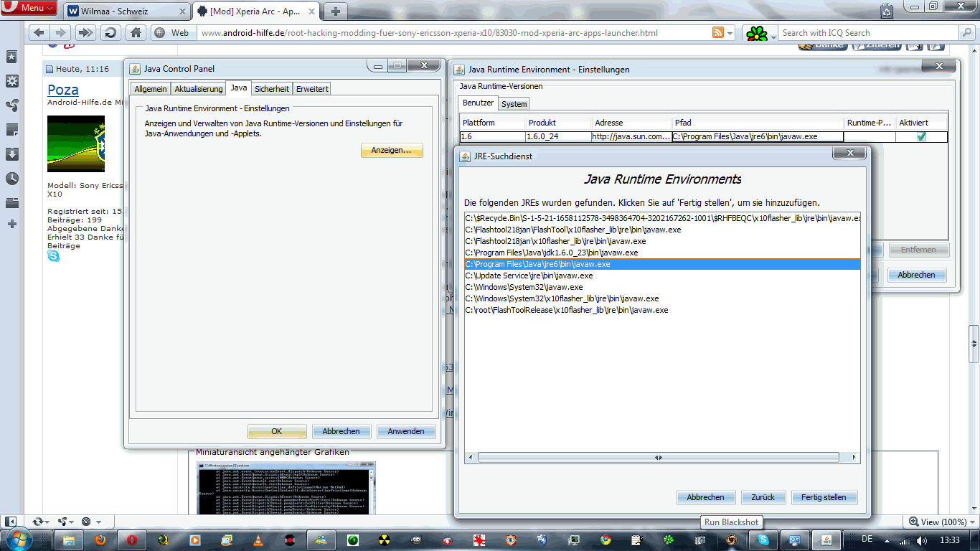Click the browser page vertical scrollbar handle

974,344
